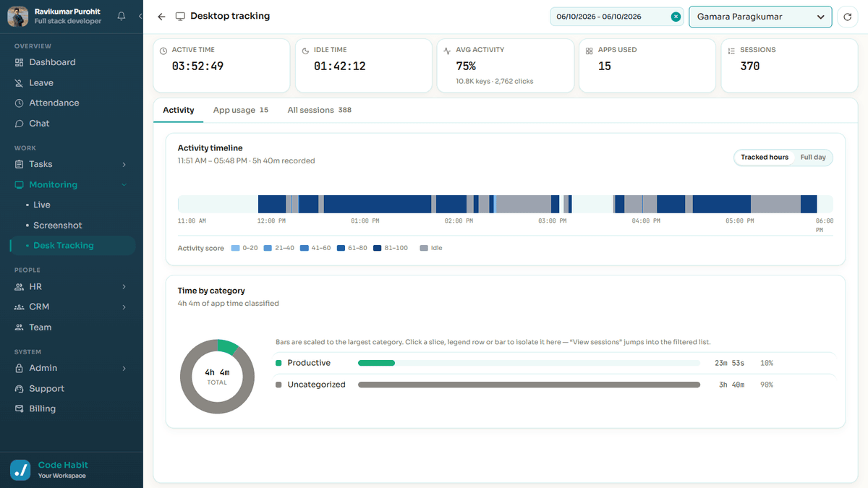
Task: Expand the HR submenu chevron
Action: (124, 287)
